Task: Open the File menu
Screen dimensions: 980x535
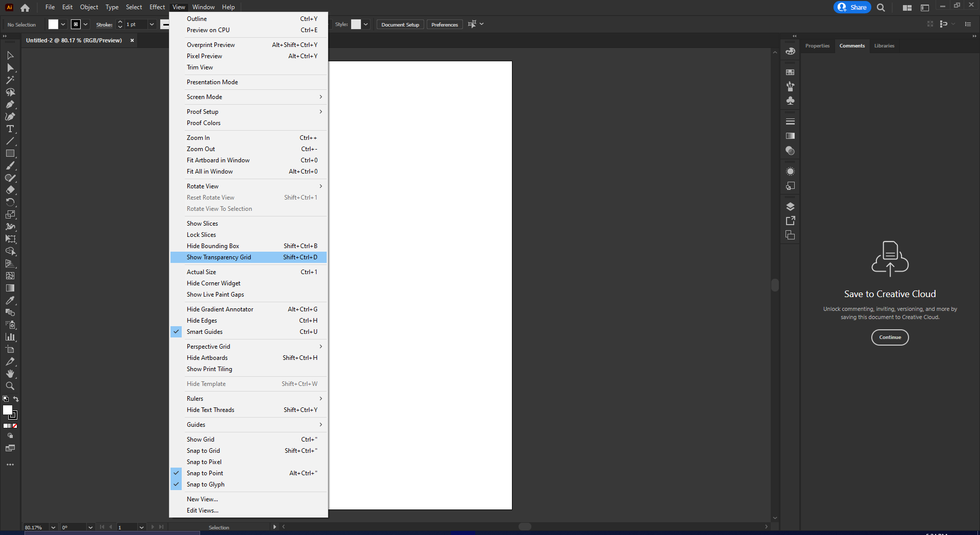Action: tap(50, 7)
